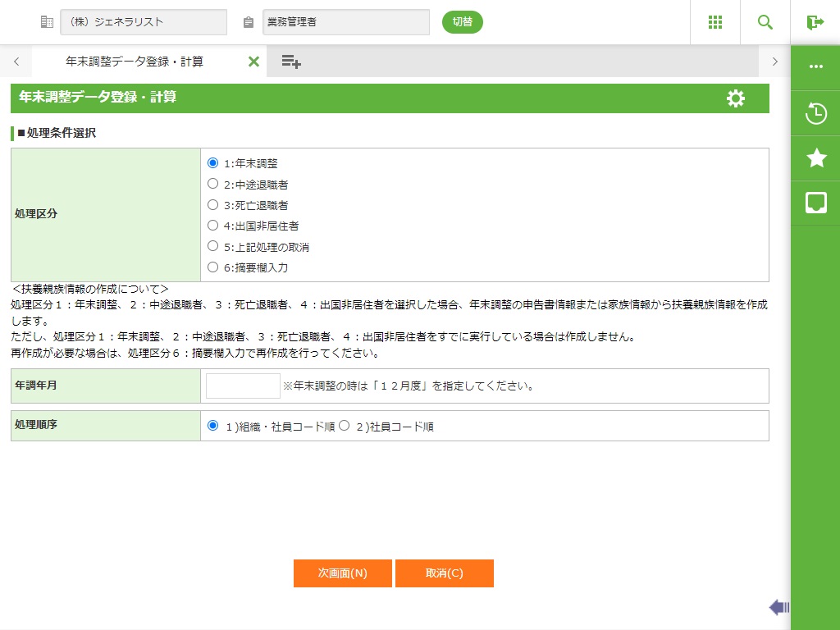Click the search magnifier icon
The width and height of the screenshot is (840, 630).
pos(765,22)
